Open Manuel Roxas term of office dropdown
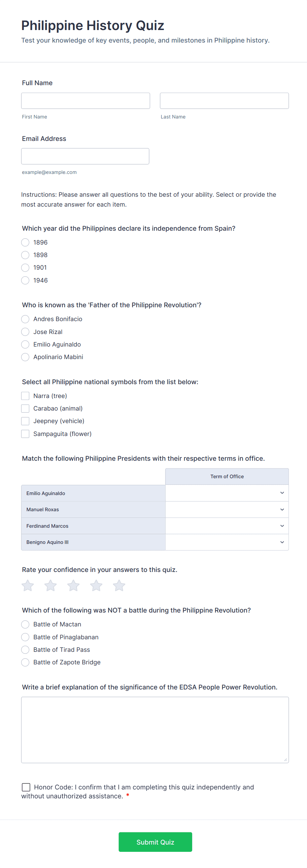Screen dimensions: 307x868 click(x=227, y=510)
